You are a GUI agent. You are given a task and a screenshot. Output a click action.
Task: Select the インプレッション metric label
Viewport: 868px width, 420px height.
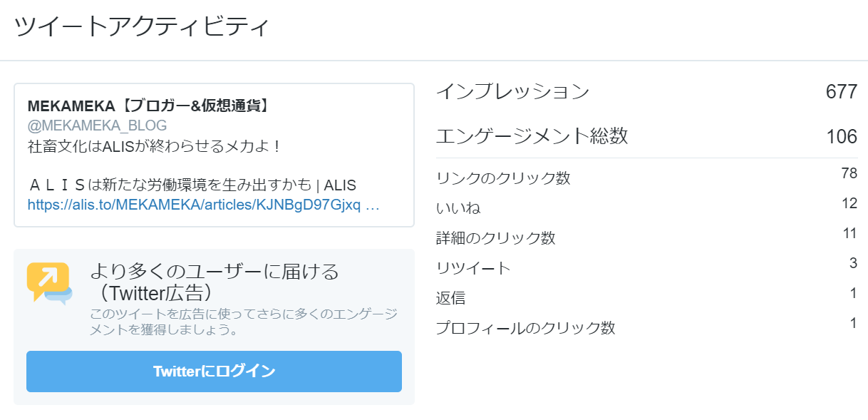coord(512,92)
